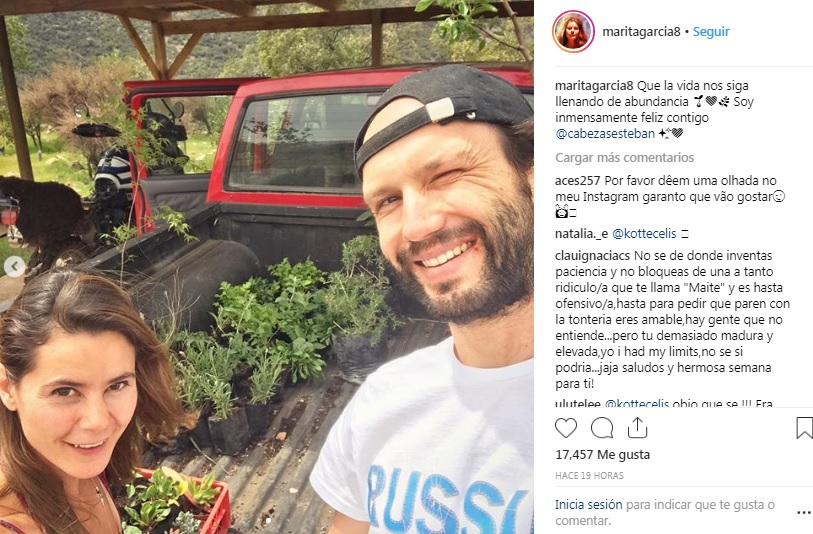813x534 pixels.
Task: Open maritagarcia8 name in caption
Action: point(594,86)
